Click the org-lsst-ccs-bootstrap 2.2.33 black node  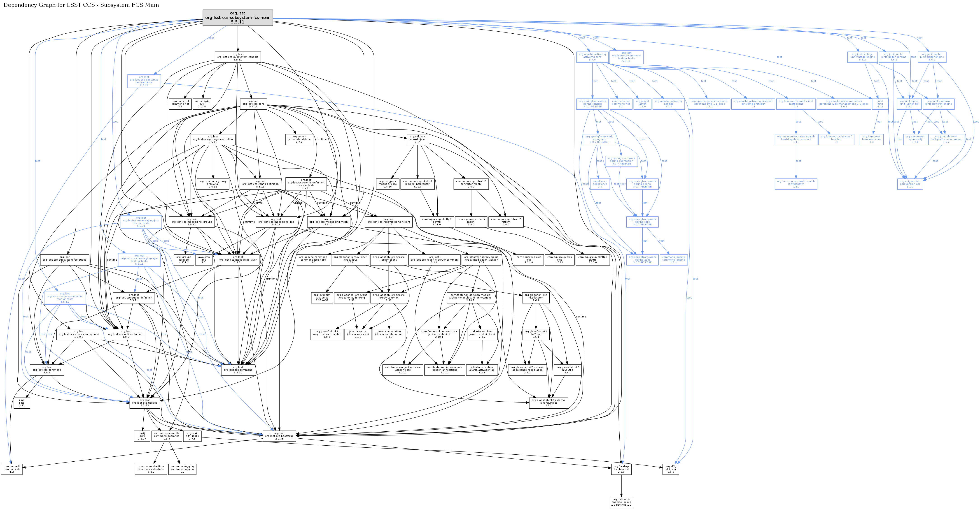(x=279, y=436)
